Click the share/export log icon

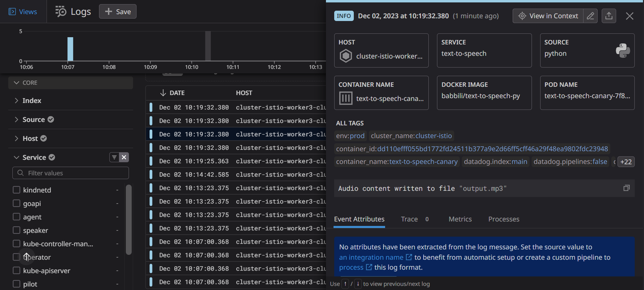609,16
